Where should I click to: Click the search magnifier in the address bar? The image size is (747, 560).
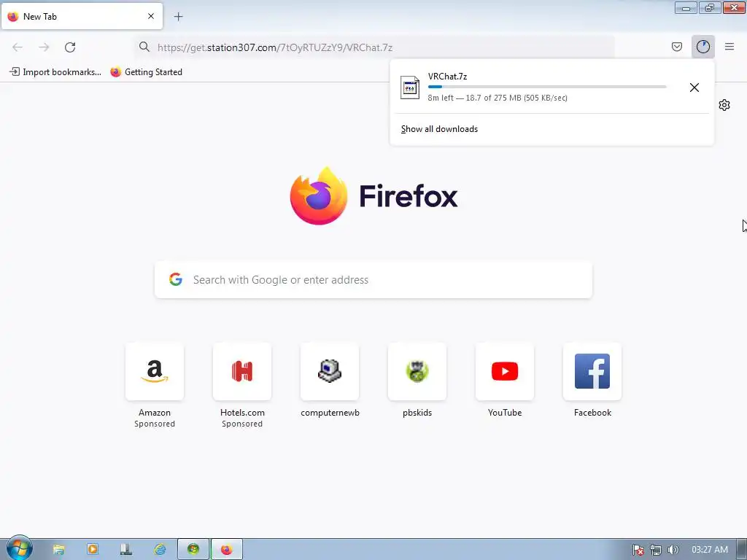point(144,47)
